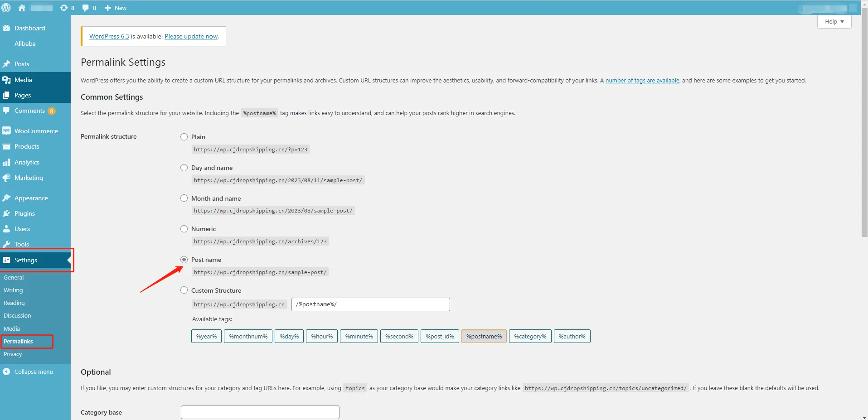Open the comments bubble in admin bar
Viewport: 868px width, 420px height.
point(89,8)
